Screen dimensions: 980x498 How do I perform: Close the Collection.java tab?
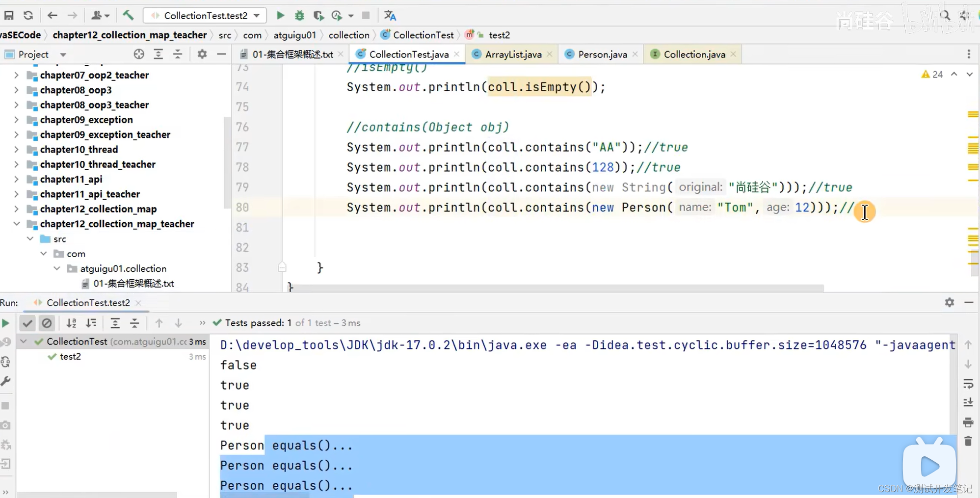(733, 54)
